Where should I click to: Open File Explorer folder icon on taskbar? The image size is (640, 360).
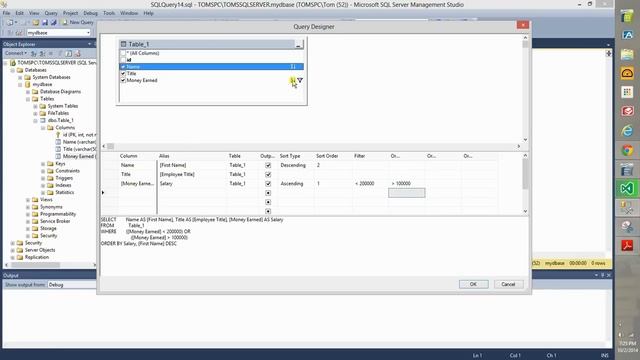[627, 54]
